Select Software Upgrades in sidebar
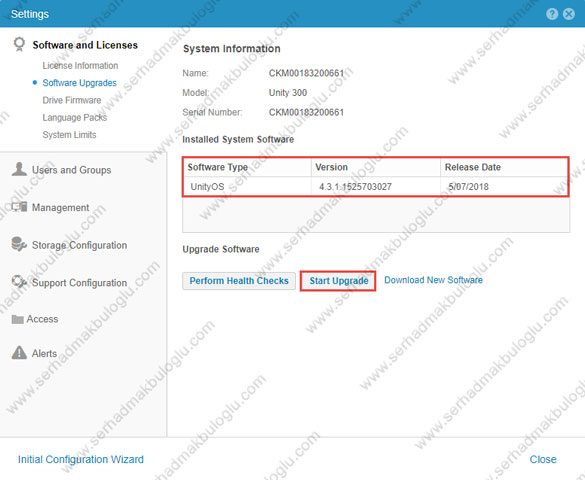Image resolution: width=585 pixels, height=480 pixels. (x=79, y=83)
